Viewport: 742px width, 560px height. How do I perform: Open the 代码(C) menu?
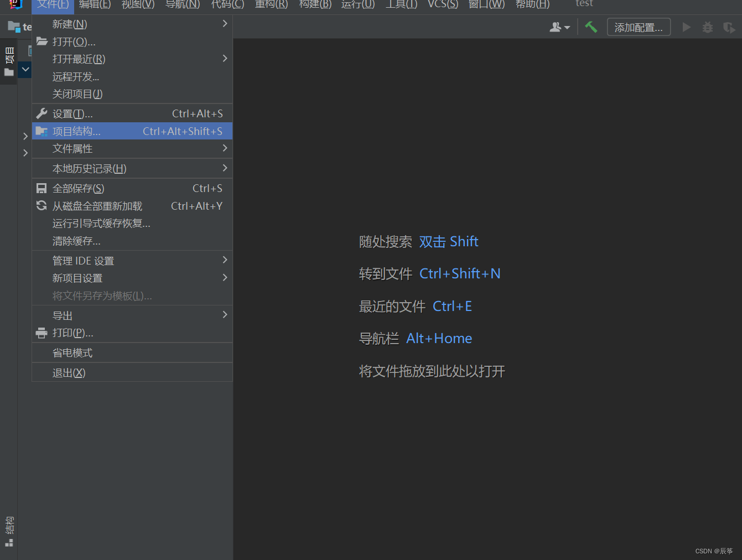227,4
